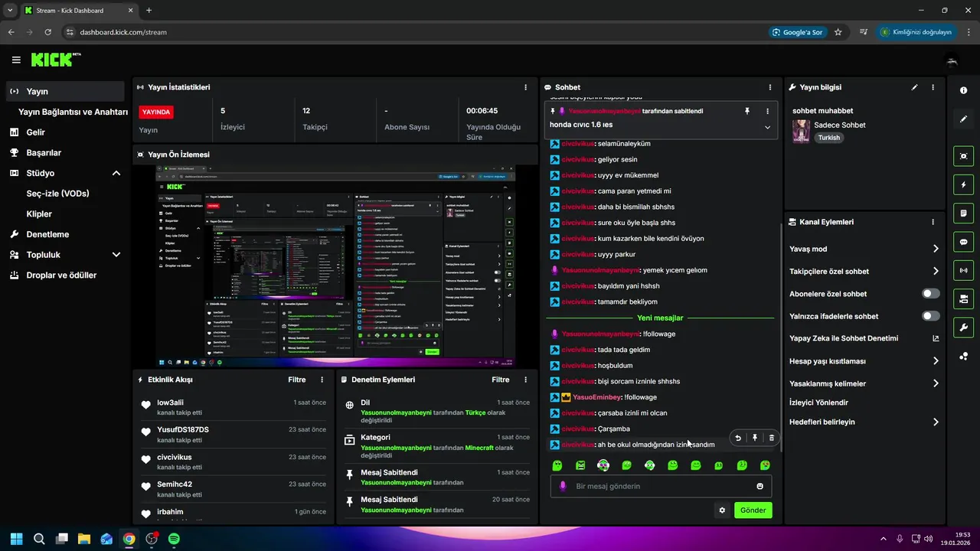The image size is (980, 551).
Task: Open emoji picker in message box
Action: [x=759, y=486]
